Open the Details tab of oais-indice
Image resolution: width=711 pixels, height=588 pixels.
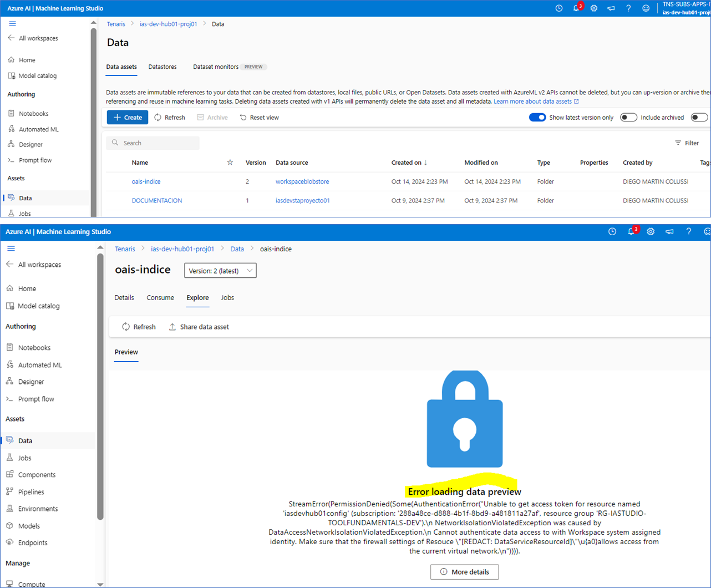124,298
